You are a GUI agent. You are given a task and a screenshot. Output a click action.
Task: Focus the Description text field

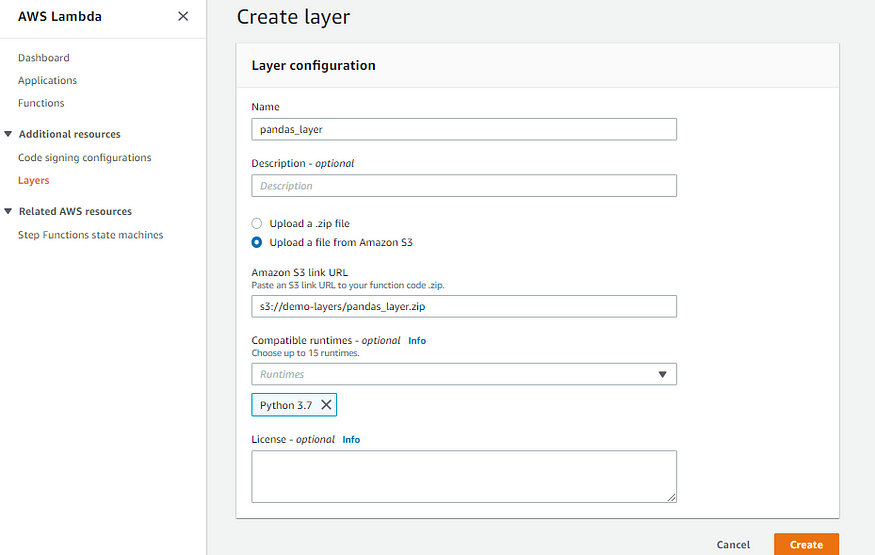point(464,186)
